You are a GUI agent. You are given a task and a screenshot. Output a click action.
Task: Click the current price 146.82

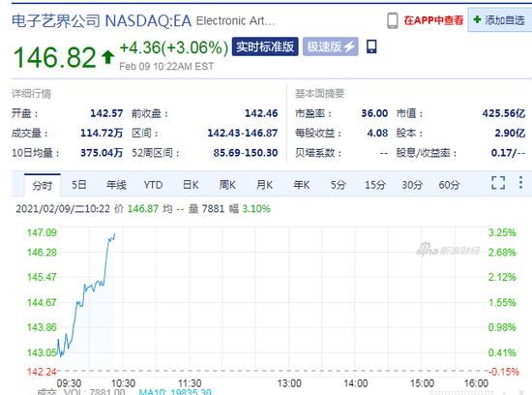[54, 57]
